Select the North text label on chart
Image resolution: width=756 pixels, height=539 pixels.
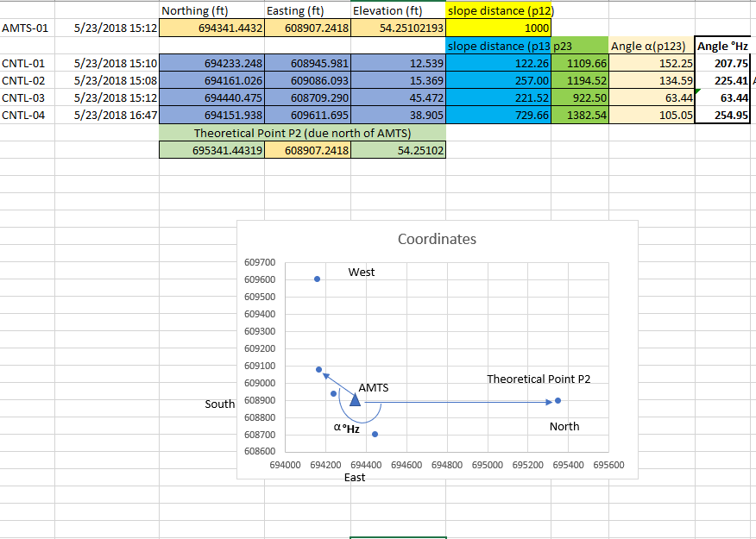tap(564, 426)
